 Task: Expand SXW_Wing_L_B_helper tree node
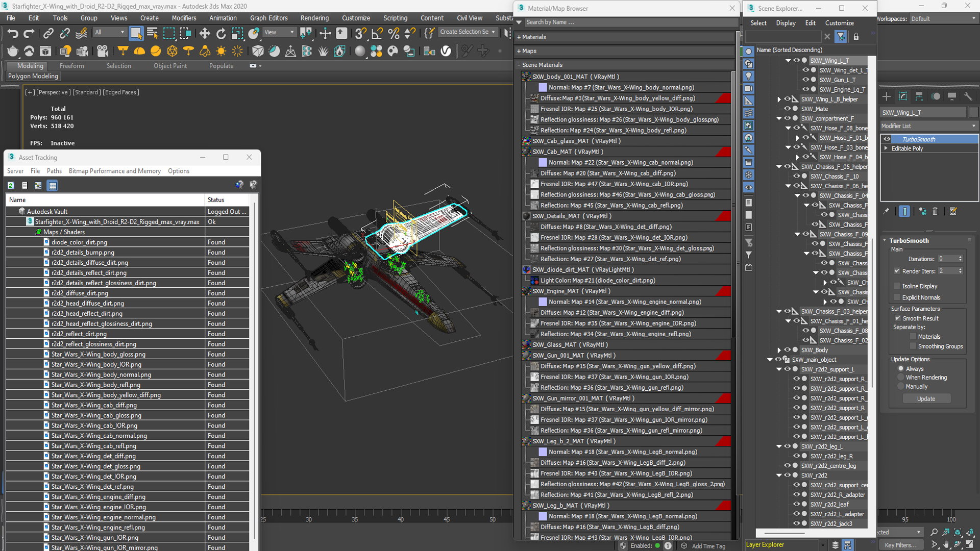pos(779,99)
